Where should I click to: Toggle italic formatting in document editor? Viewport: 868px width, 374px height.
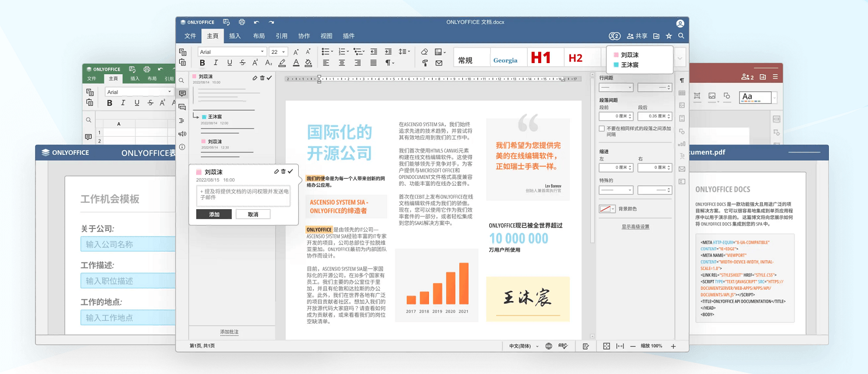(x=215, y=63)
